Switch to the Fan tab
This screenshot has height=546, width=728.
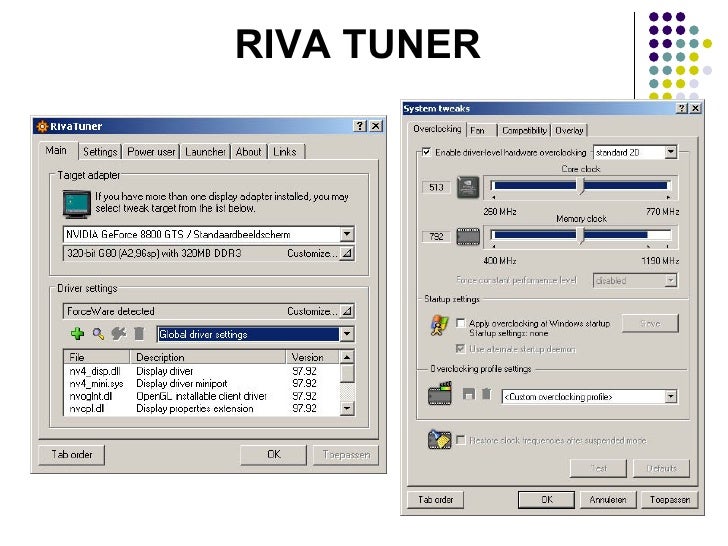pyautogui.click(x=480, y=130)
